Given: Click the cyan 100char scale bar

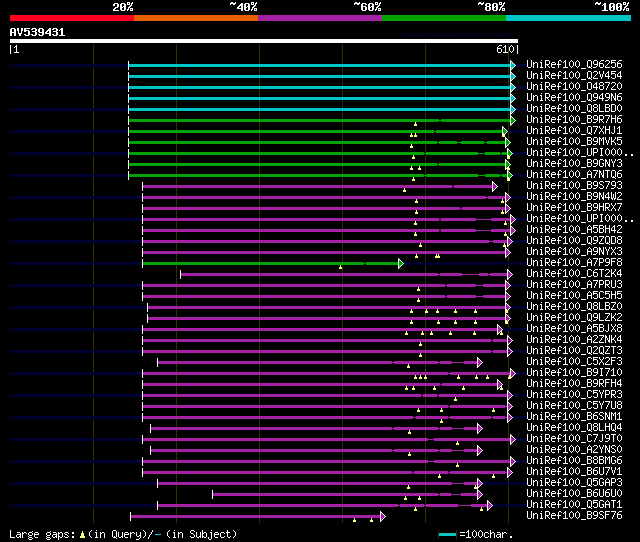Looking at the screenshot, I should point(447,534).
